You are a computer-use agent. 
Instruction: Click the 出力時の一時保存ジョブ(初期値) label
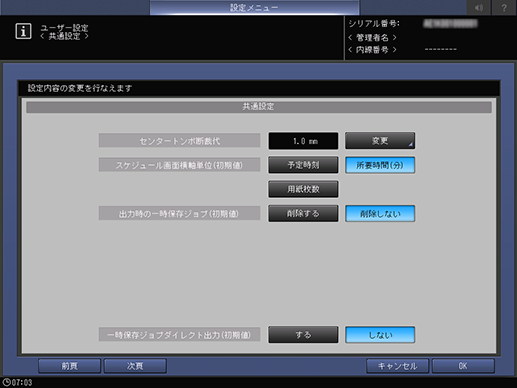point(179,213)
